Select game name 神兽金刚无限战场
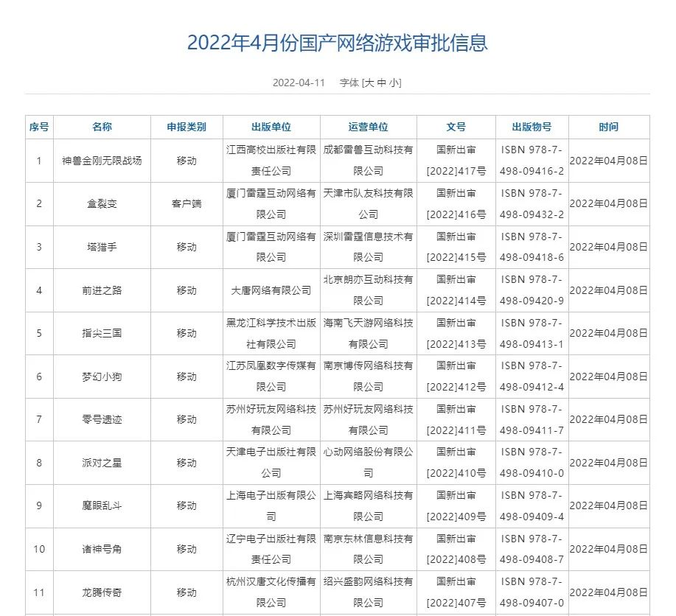 coord(102,161)
